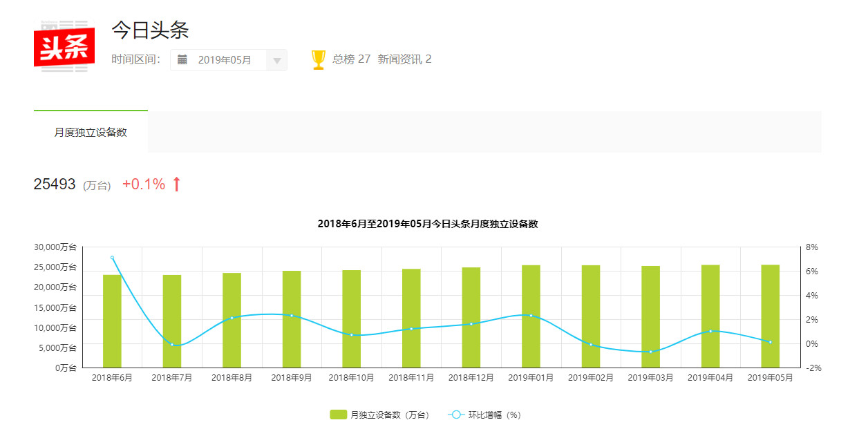Click the 新闻资讯 2 category link

(404, 59)
